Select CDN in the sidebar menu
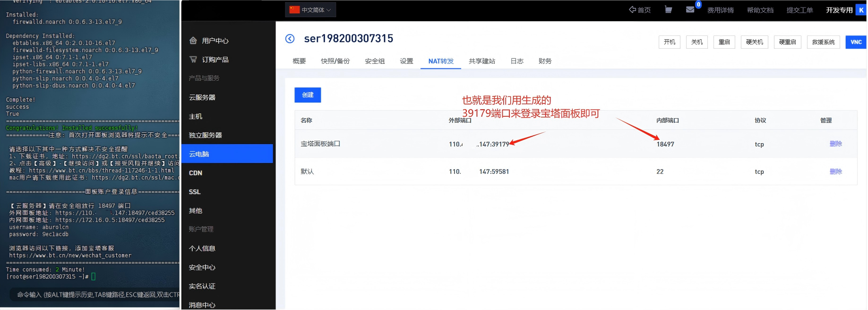Viewport: 868px width, 310px height. (196, 173)
